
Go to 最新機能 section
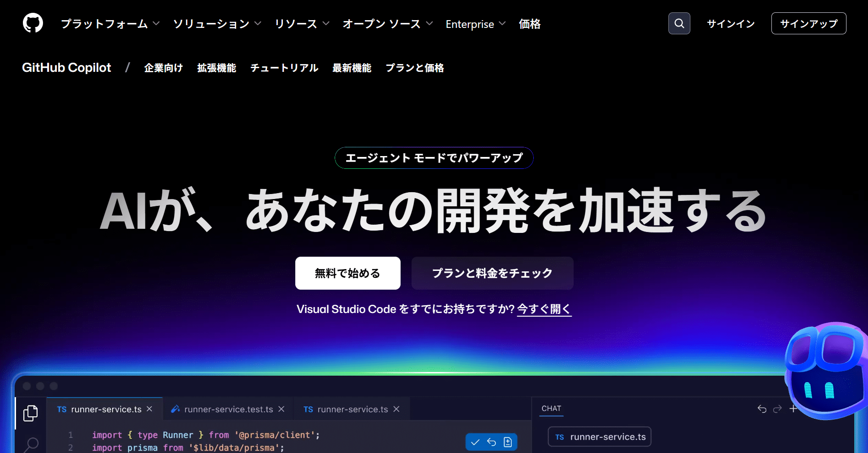point(352,68)
